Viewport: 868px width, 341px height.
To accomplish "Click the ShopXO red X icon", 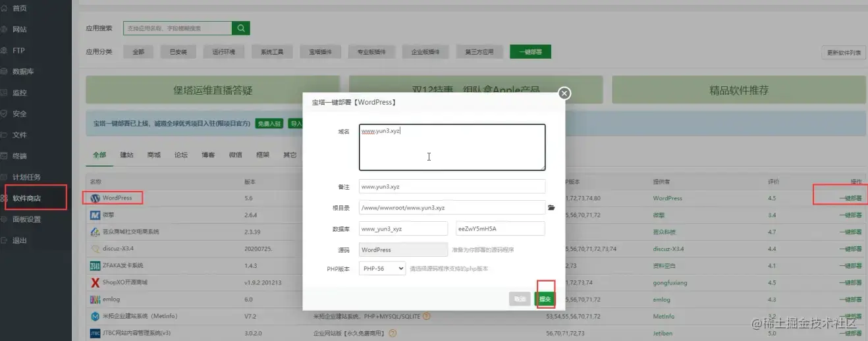I will [95, 282].
